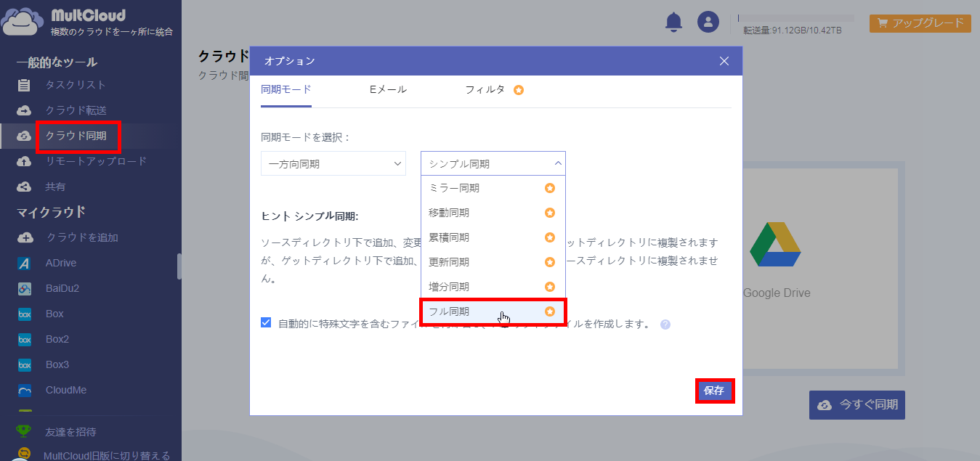This screenshot has width=980, height=461.
Task: Select the Box cloud icon in sidebar
Action: (24, 314)
